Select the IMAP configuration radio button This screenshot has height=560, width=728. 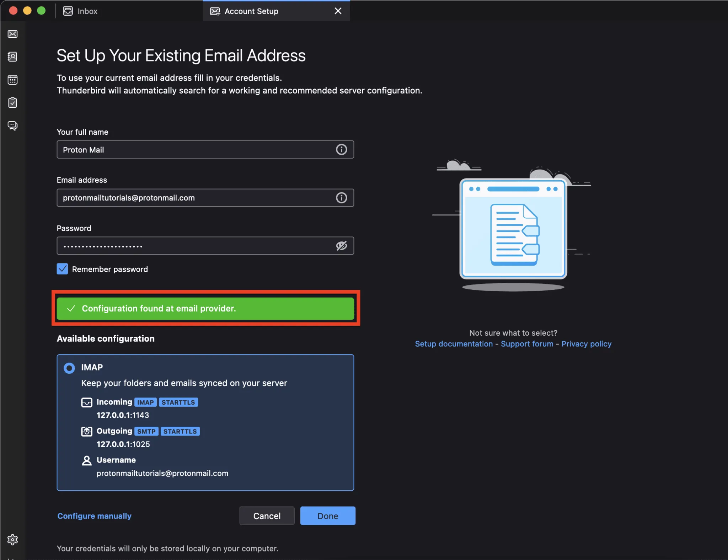tap(69, 368)
